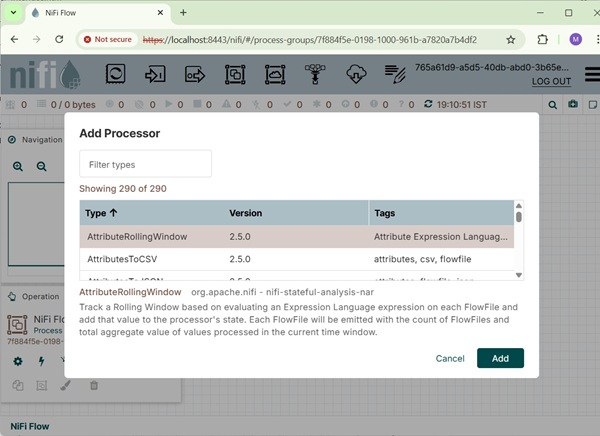Collapse the Navigation panel
This screenshot has width=600, height=436.
pos(9,140)
